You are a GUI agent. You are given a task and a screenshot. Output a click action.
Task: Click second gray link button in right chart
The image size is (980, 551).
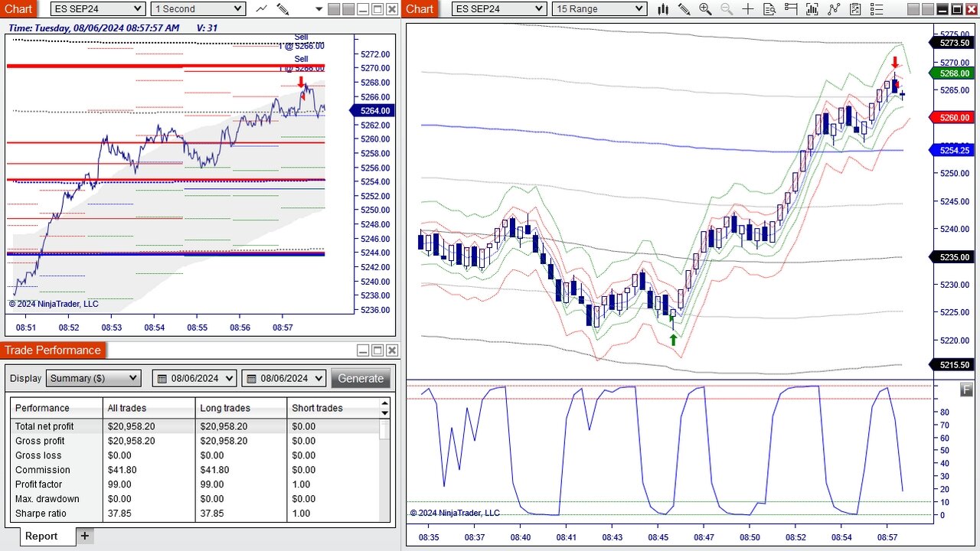pyautogui.click(x=927, y=9)
